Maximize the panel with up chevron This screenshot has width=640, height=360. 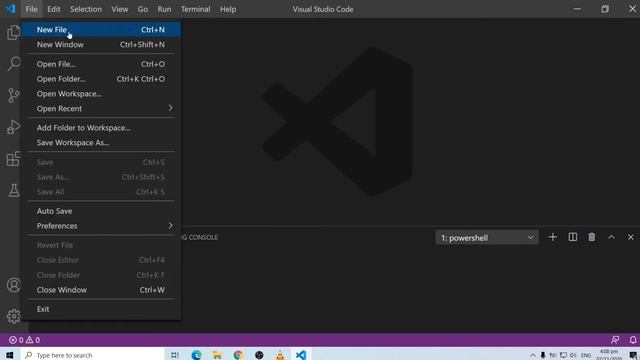[x=611, y=237]
